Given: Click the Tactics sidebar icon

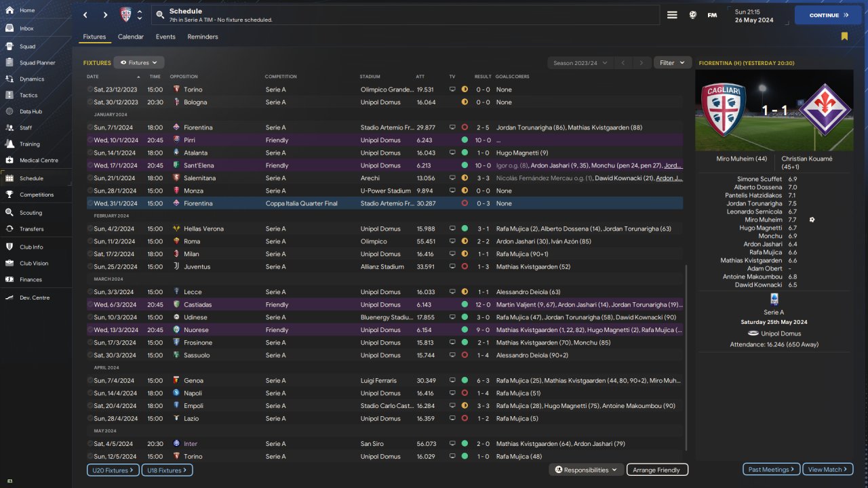Looking at the screenshot, I should 10,95.
